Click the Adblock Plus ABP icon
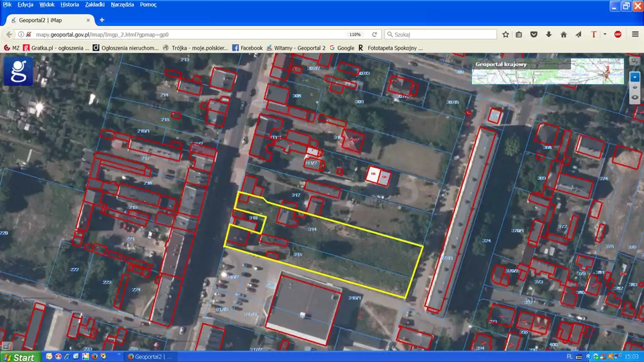This screenshot has width=644, height=362. (618, 34)
